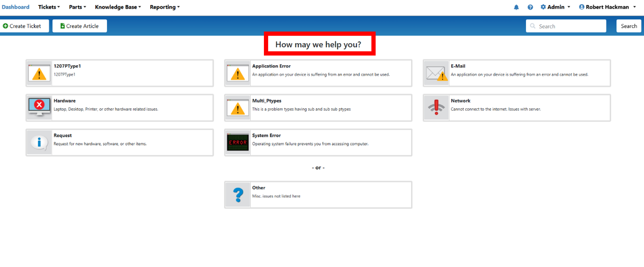644x267 pixels.
Task: Open the Dashboard menu item
Action: [x=16, y=7]
